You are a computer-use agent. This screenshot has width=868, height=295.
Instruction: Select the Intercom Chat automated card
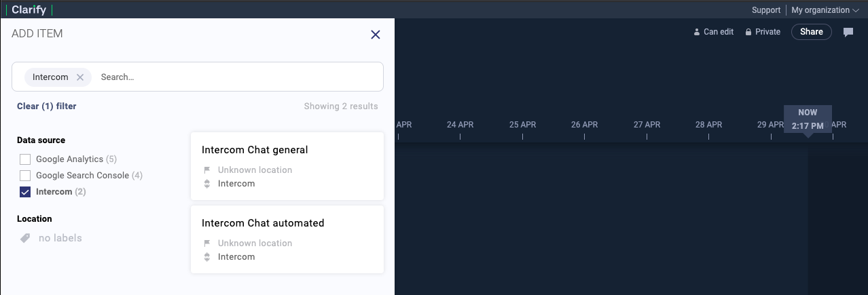[x=287, y=239]
